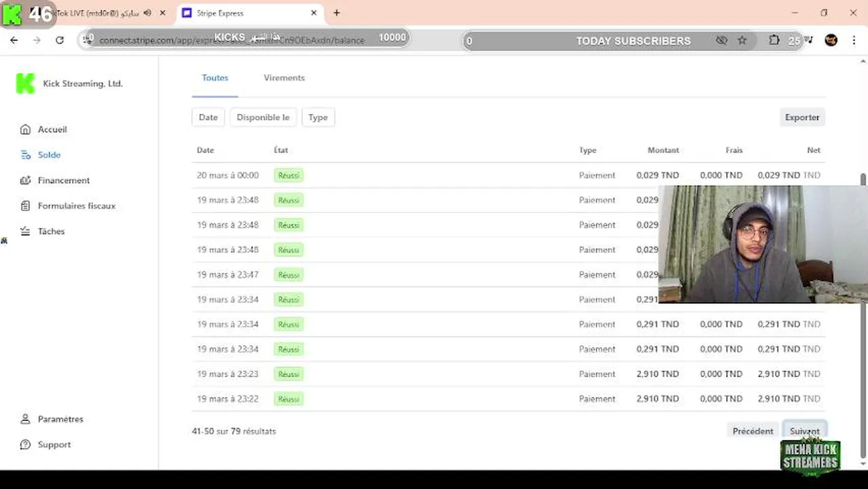Close the Stripe Express tab

tap(314, 13)
